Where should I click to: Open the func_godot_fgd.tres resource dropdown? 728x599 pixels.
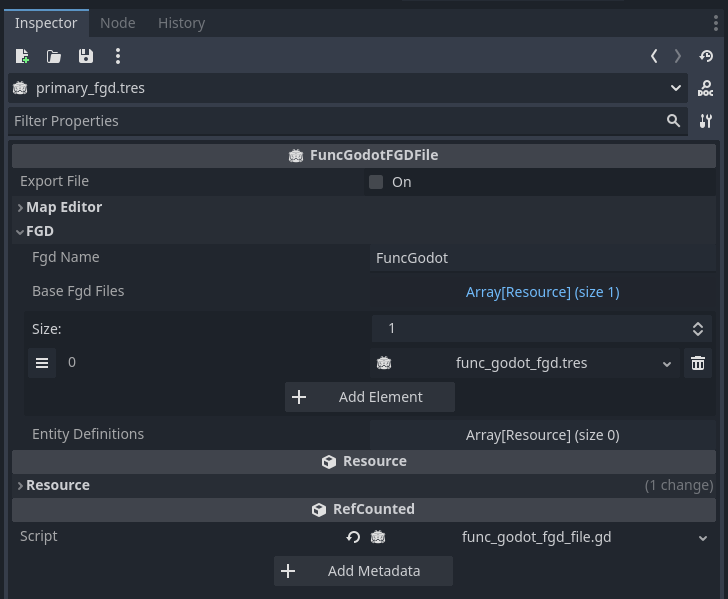(667, 363)
